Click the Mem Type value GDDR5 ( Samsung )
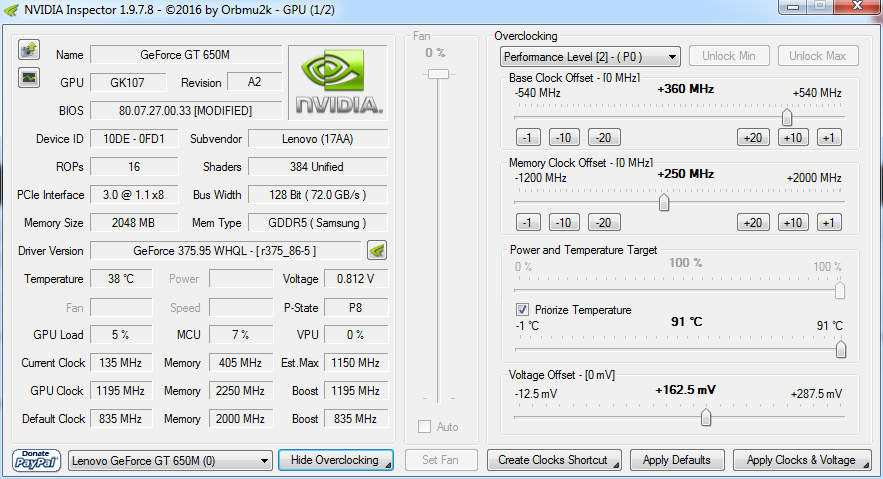 (x=318, y=223)
